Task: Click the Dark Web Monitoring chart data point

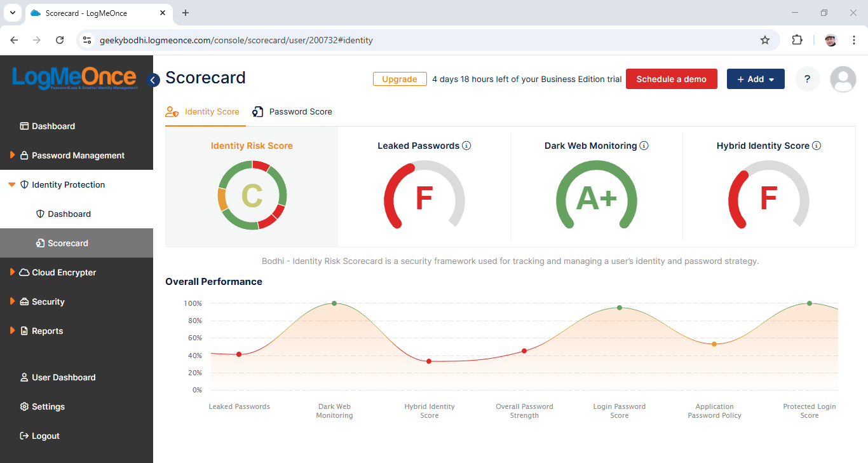Action: (x=334, y=303)
